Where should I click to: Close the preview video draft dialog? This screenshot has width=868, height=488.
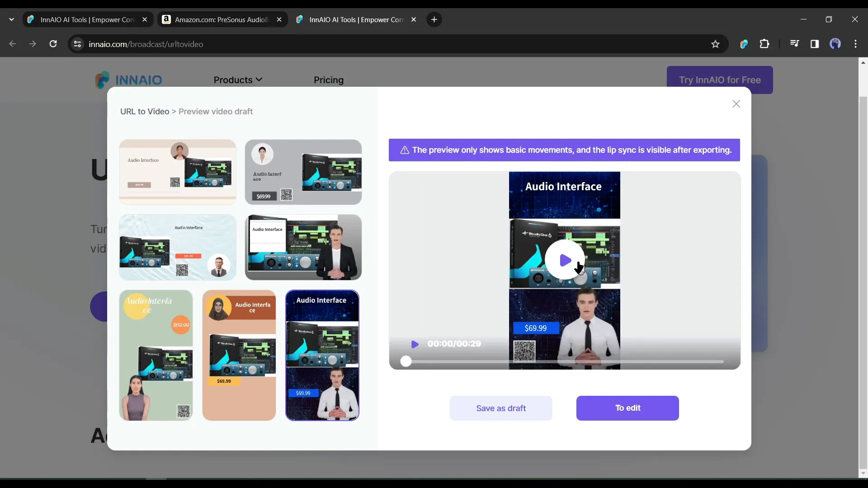pos(736,103)
